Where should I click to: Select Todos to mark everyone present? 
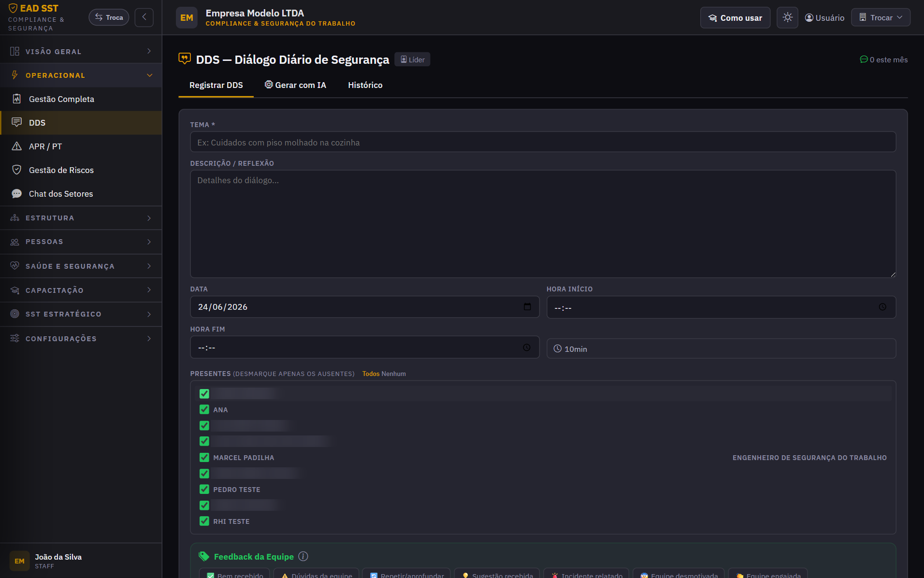point(371,374)
